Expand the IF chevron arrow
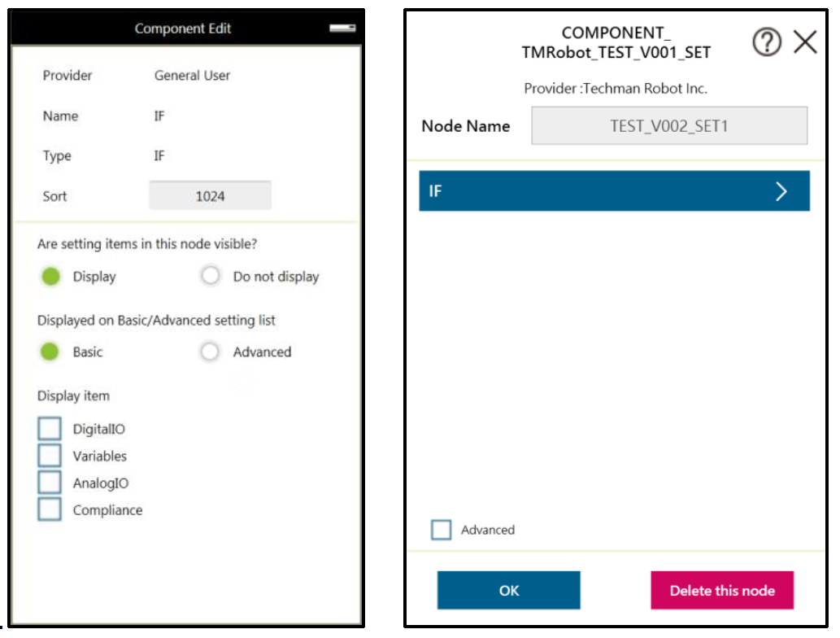 [781, 191]
